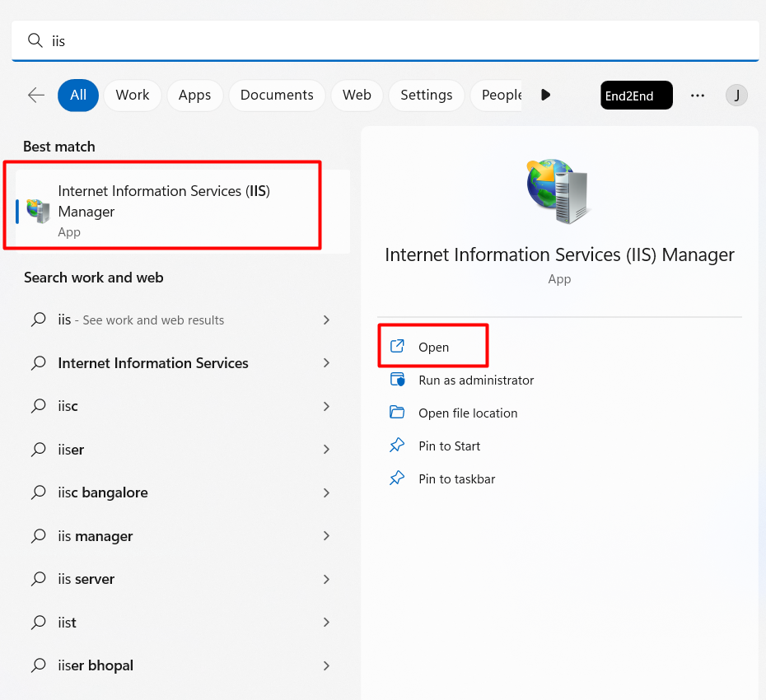Click the search icon beside 'iis manager'
This screenshot has width=766, height=700.
[x=38, y=536]
